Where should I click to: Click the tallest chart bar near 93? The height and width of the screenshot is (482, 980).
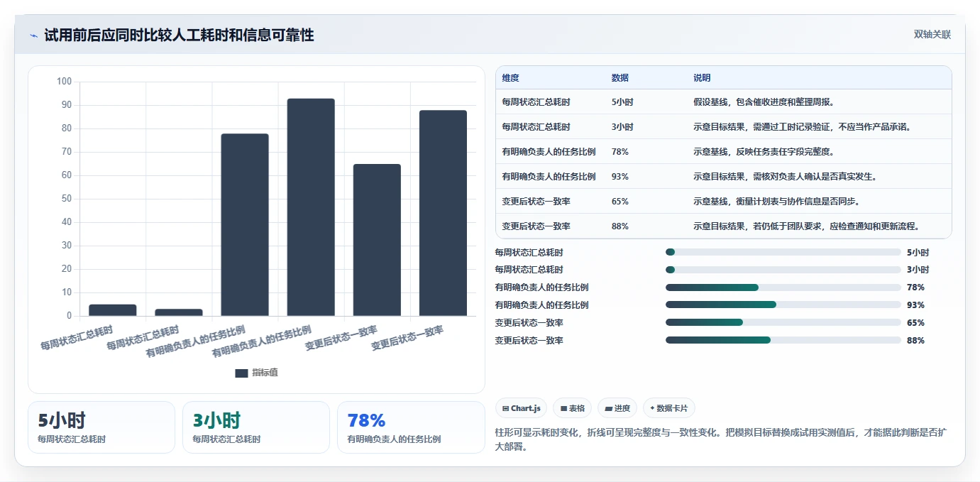(311, 207)
